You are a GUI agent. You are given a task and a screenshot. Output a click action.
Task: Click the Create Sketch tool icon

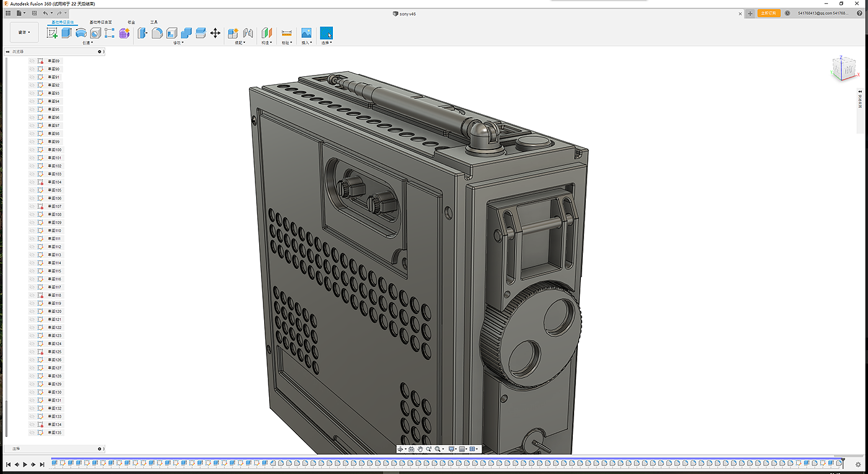point(52,33)
